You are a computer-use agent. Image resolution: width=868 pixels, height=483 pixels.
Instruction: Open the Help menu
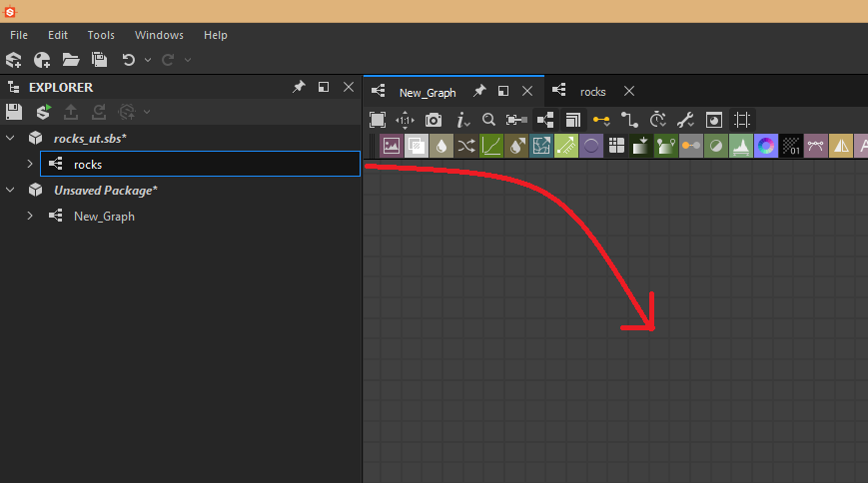pos(216,35)
